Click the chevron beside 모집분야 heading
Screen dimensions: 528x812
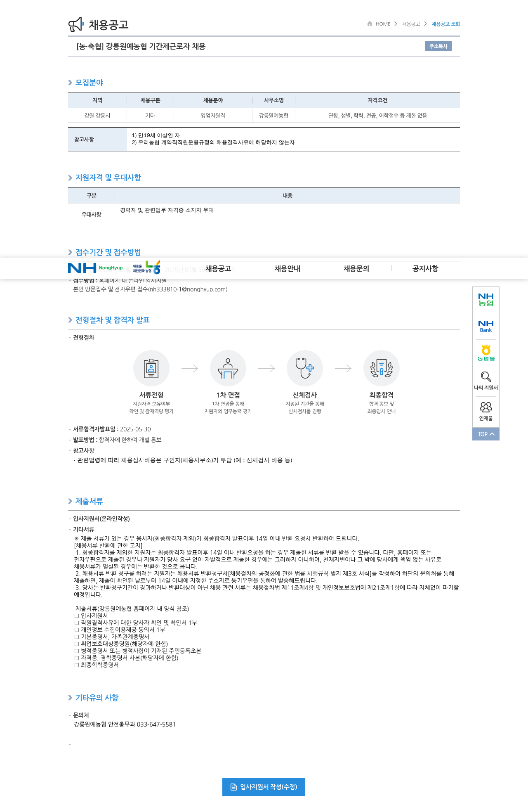point(70,83)
